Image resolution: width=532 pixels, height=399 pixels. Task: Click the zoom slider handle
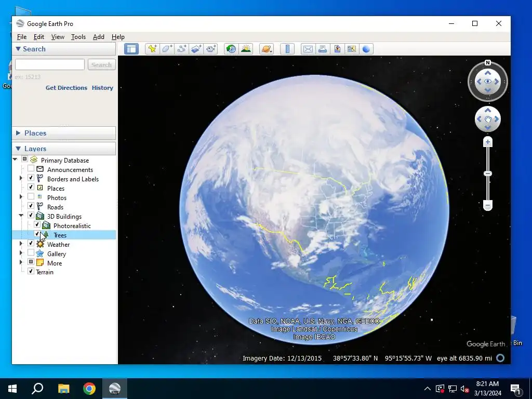click(x=487, y=174)
